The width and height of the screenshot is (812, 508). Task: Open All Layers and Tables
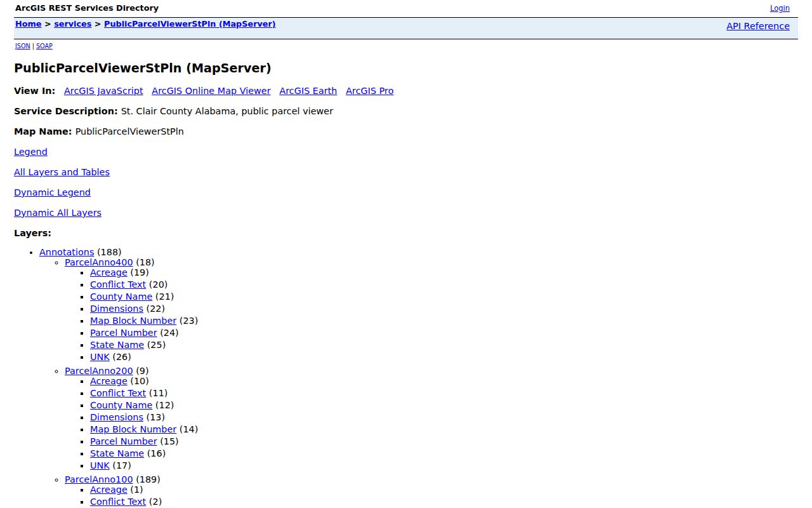62,172
